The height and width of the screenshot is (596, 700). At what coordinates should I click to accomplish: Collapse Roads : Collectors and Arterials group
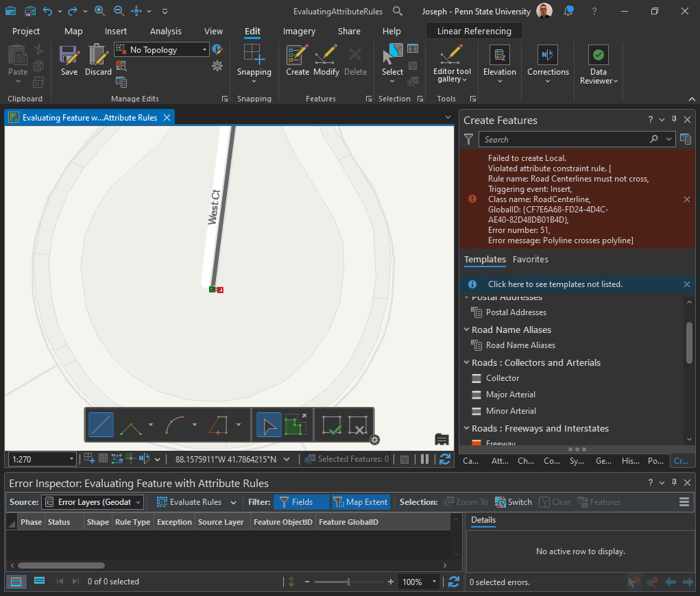466,362
